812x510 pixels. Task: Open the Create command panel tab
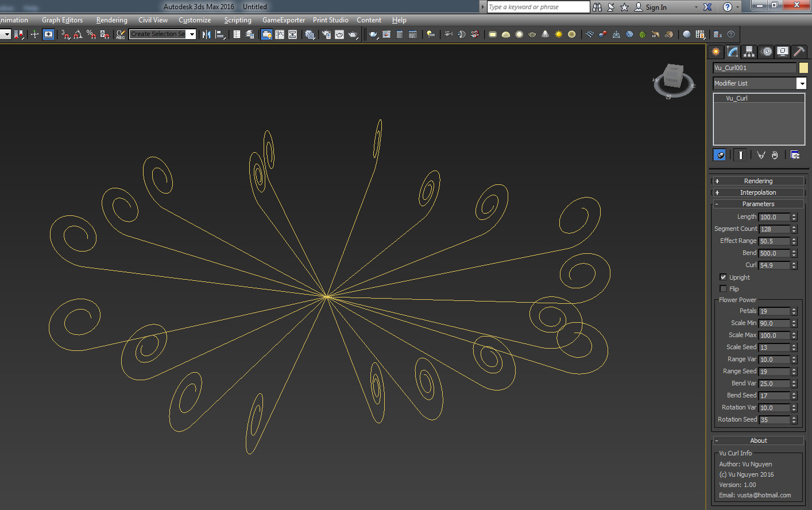pos(716,52)
